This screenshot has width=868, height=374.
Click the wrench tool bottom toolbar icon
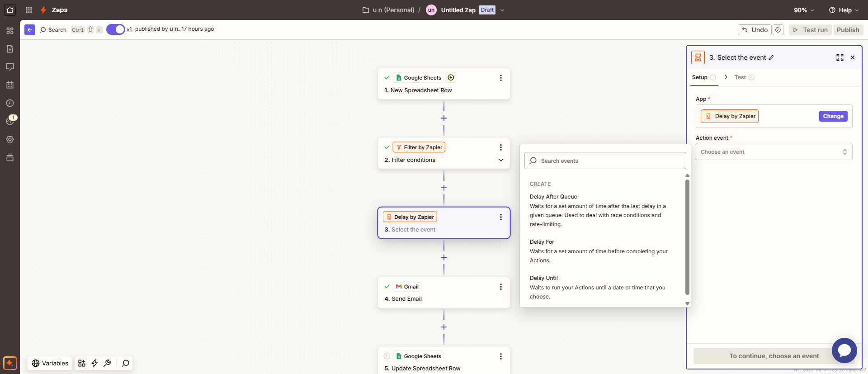click(107, 363)
